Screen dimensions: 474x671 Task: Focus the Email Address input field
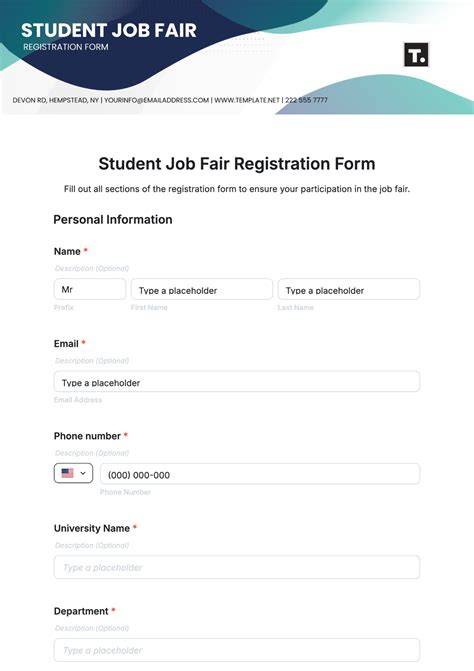click(237, 381)
